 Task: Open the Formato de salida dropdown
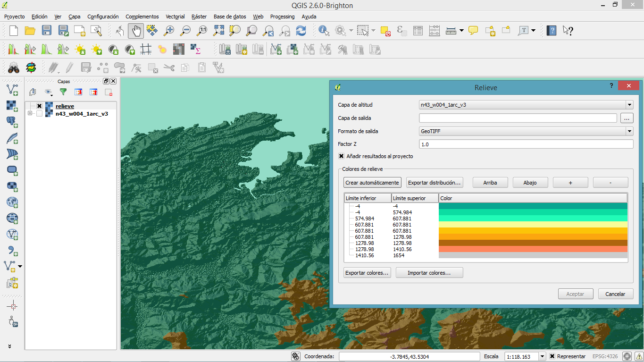click(629, 131)
